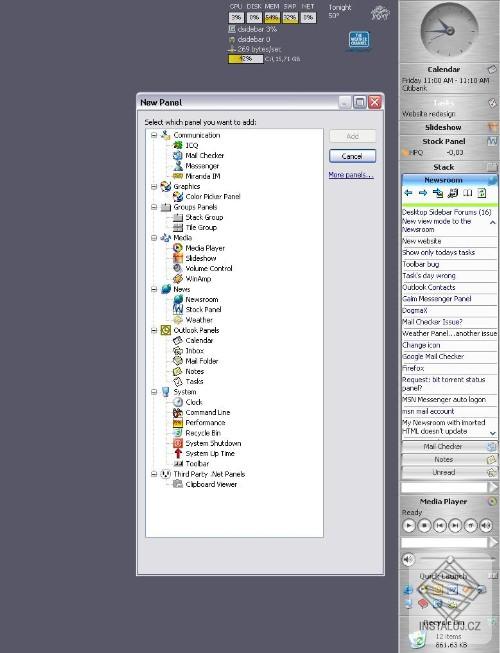Pick the Volume Control icon
The width and height of the screenshot is (500, 653).
tap(178, 268)
